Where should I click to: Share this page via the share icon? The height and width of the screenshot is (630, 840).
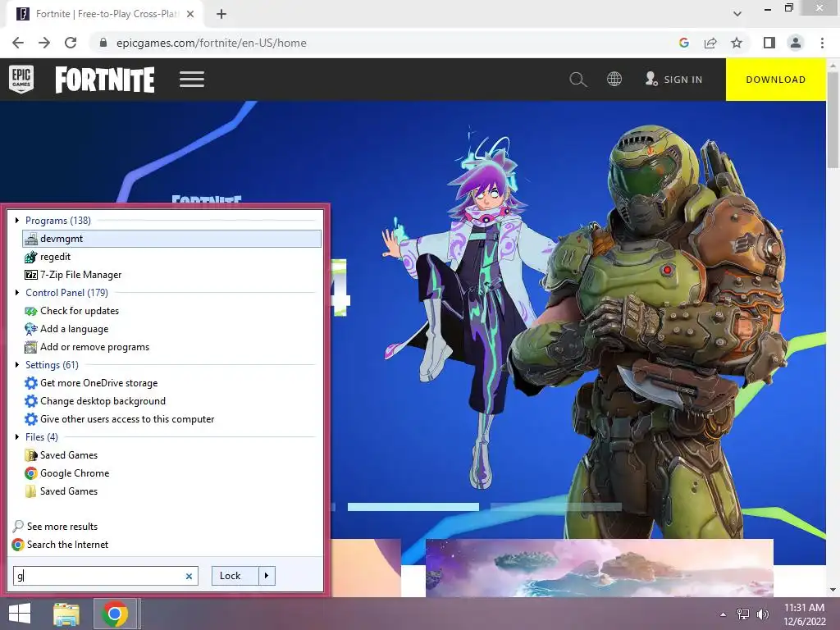tap(710, 43)
